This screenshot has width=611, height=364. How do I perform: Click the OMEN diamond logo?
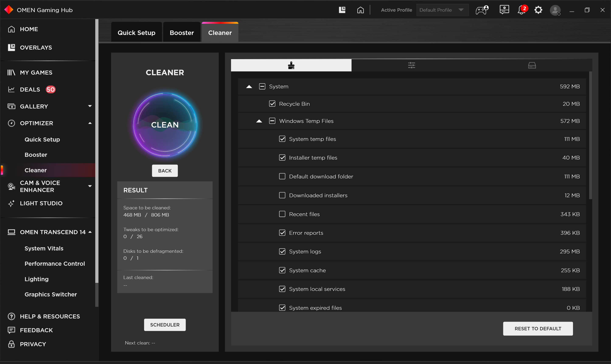9,10
